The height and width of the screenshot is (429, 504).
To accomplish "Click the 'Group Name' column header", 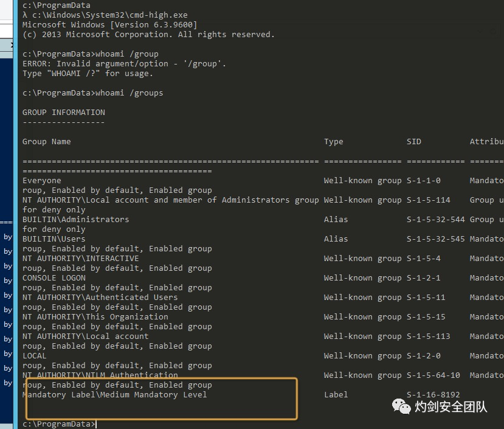I will (x=47, y=142).
